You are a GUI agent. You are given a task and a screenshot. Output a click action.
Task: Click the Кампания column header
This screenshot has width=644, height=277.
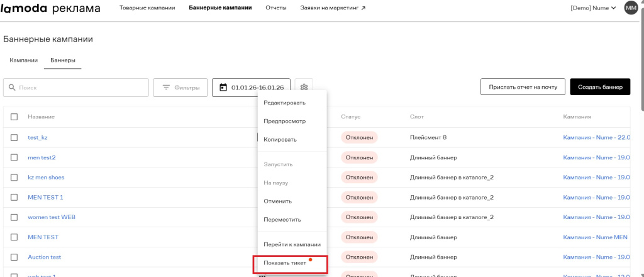click(x=577, y=116)
